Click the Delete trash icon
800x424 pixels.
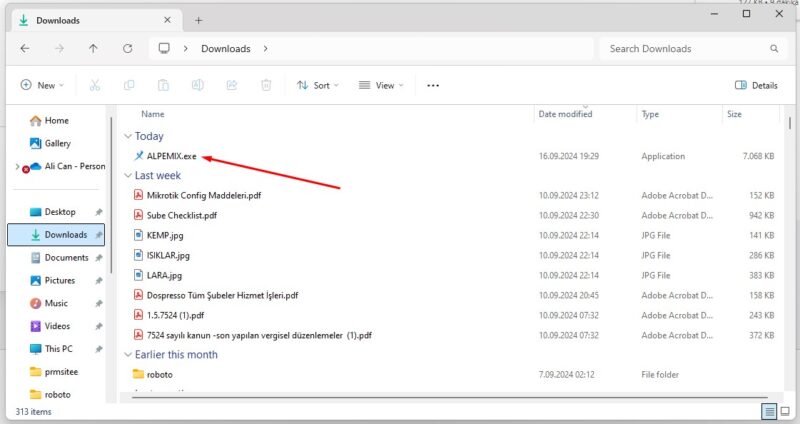[x=266, y=86]
